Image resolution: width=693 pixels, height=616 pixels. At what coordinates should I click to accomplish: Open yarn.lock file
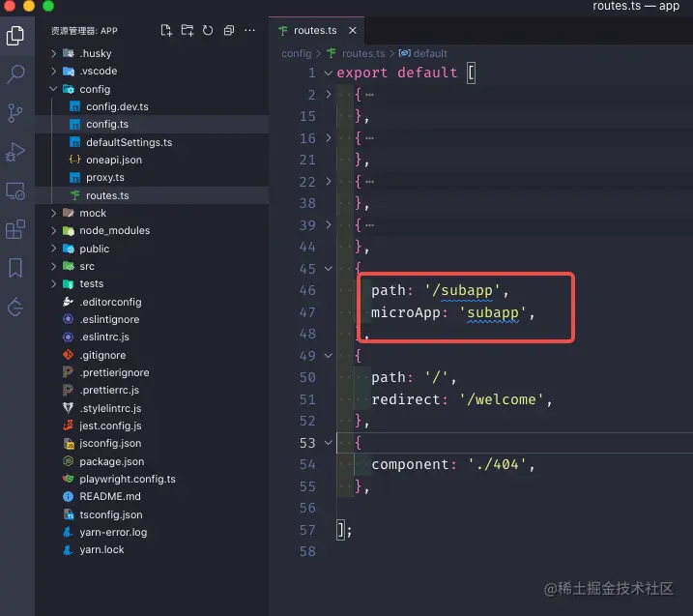point(152,549)
